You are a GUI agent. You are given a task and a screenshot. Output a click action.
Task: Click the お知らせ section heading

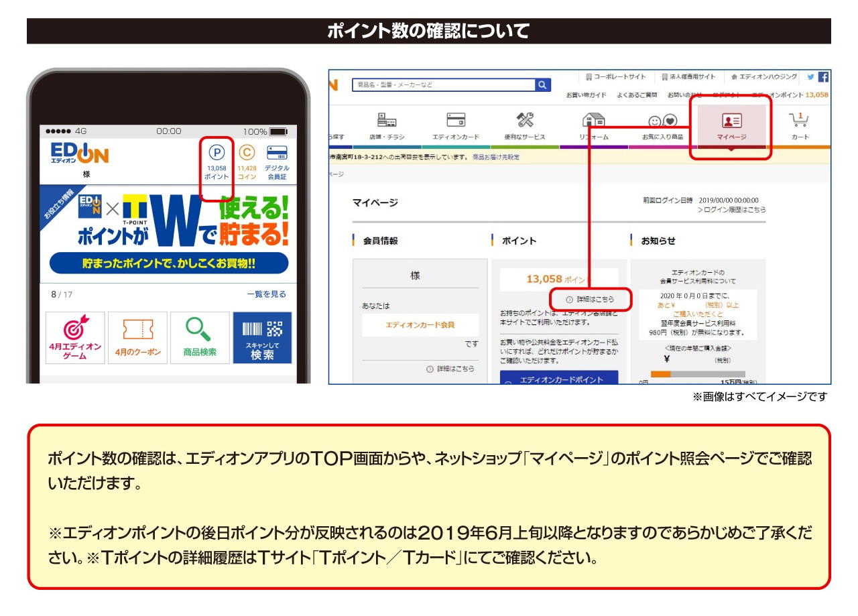[658, 241]
